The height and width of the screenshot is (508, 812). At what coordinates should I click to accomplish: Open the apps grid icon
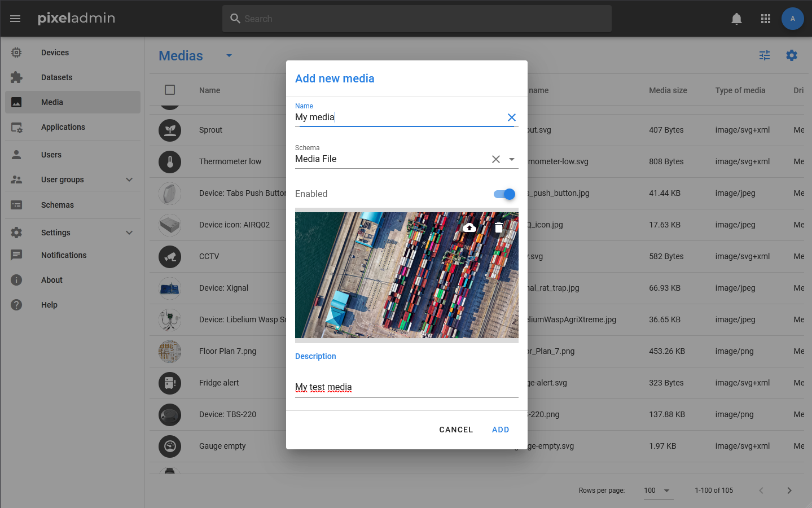[x=765, y=19]
